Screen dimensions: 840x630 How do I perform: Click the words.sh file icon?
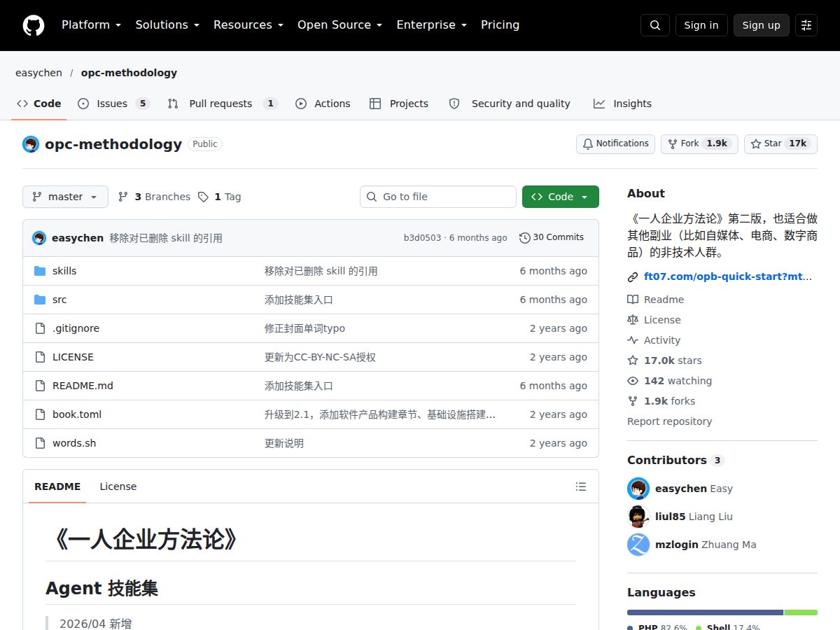(40, 443)
